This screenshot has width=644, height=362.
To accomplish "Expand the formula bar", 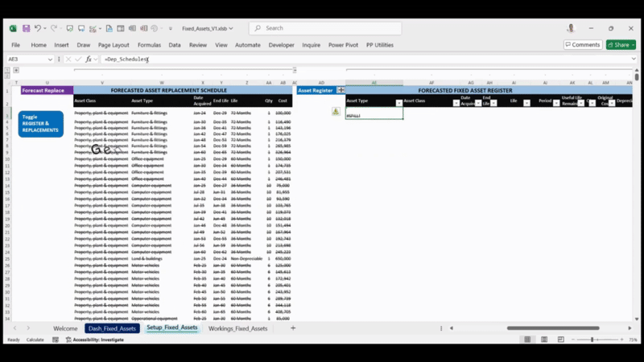I will click(x=634, y=59).
